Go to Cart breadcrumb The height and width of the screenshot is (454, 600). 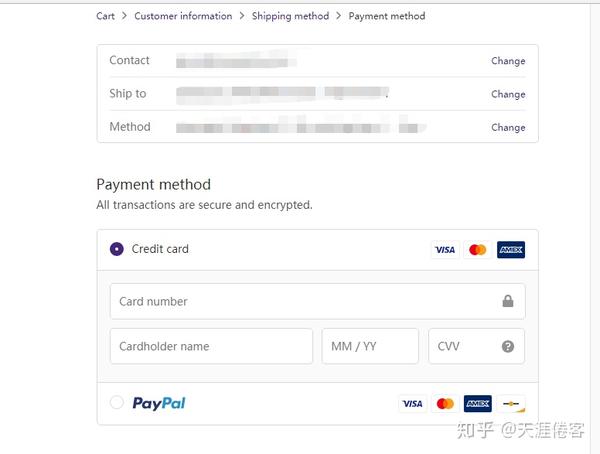point(105,16)
